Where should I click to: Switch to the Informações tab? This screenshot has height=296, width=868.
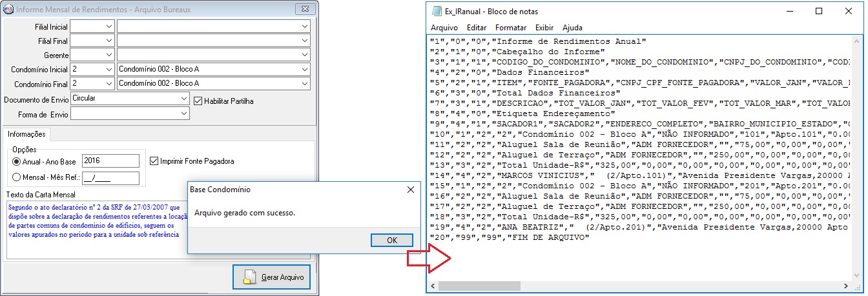tap(26, 134)
